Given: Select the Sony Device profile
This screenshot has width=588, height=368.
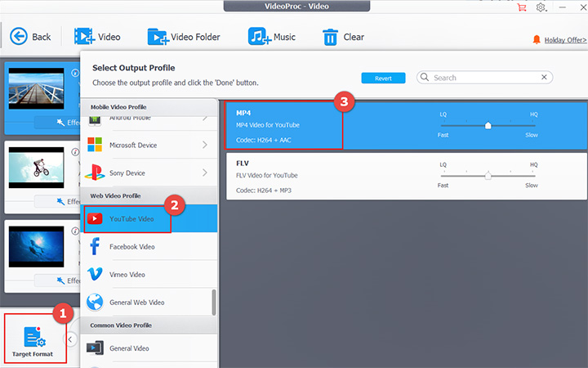Looking at the screenshot, I should [x=149, y=173].
